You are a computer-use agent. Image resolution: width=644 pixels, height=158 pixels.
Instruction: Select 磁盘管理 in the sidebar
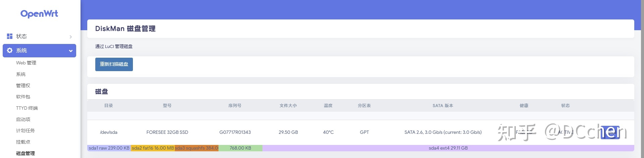click(26, 153)
